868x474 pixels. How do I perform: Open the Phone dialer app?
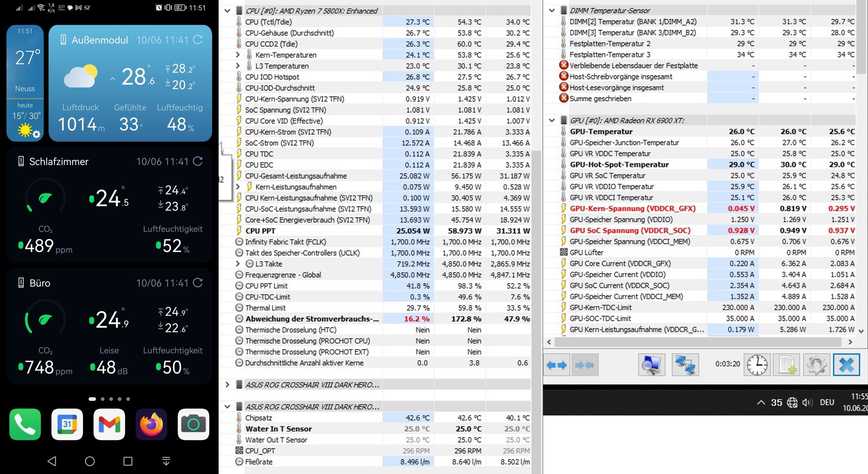click(25, 424)
